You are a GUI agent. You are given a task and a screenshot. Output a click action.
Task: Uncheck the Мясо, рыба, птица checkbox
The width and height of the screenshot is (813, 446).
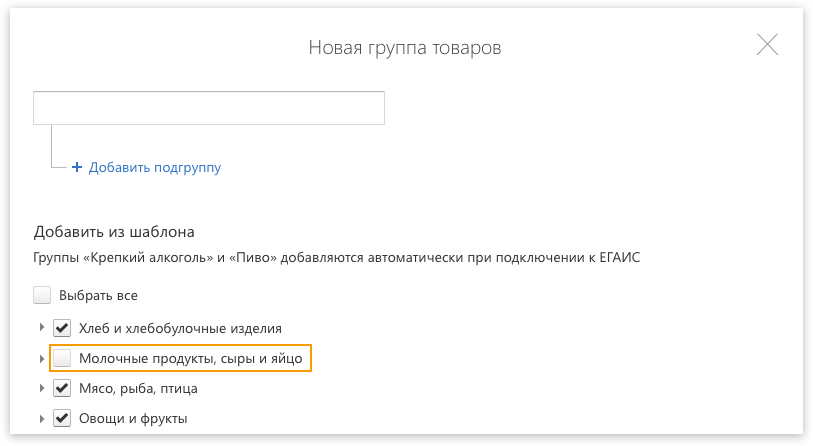[x=62, y=388]
